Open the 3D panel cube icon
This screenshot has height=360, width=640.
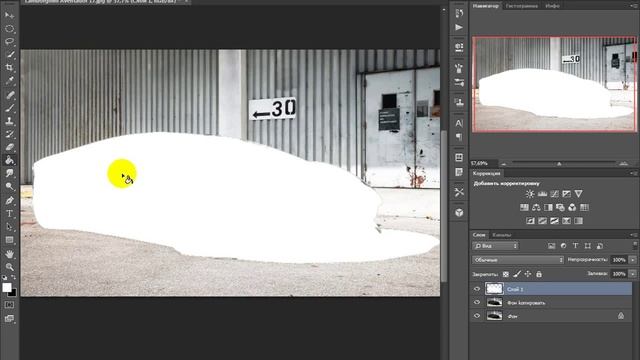459,213
